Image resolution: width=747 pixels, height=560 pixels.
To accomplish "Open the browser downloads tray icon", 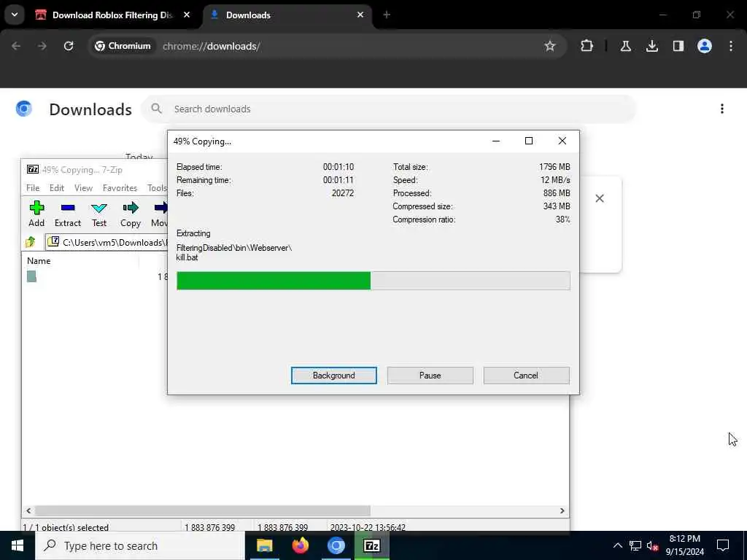I will click(651, 46).
